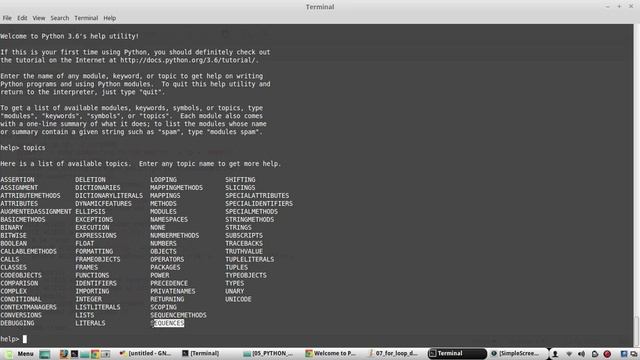Click the terminal vertical scrollbar handle
640x360 pixels.
(636, 331)
